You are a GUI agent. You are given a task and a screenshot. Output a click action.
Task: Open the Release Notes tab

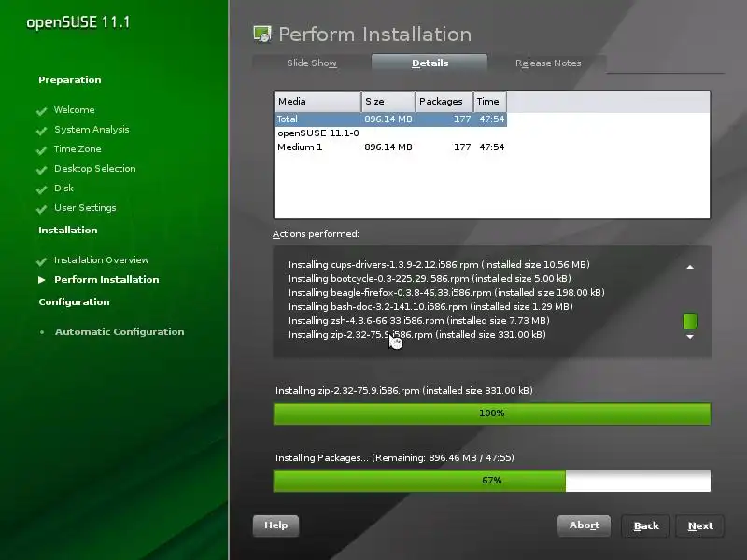548,63
